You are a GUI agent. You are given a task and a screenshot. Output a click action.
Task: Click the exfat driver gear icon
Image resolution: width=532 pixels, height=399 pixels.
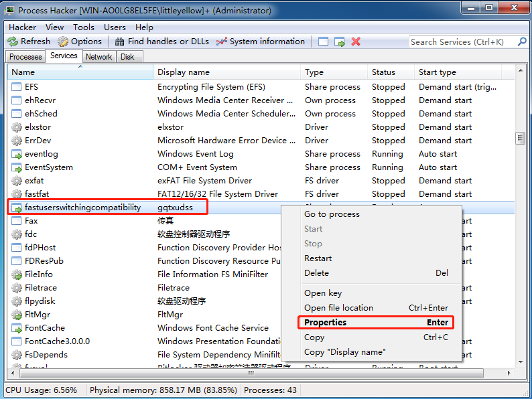pyautogui.click(x=17, y=181)
